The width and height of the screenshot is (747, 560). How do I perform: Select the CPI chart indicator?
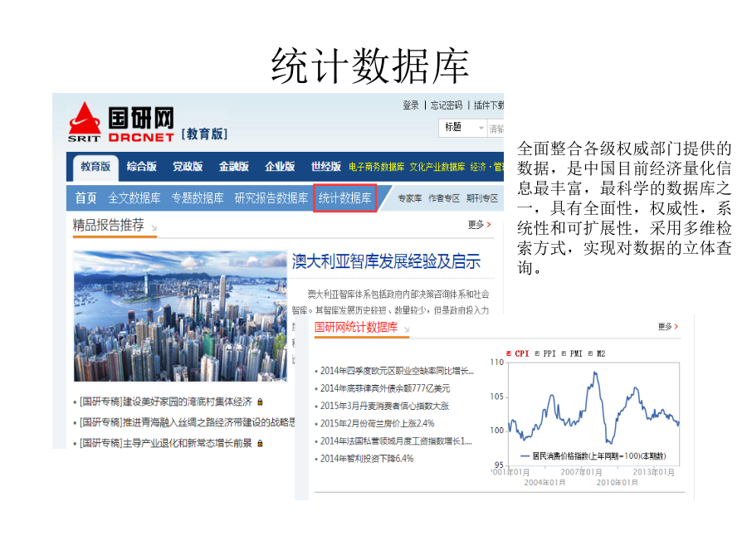[x=517, y=353]
